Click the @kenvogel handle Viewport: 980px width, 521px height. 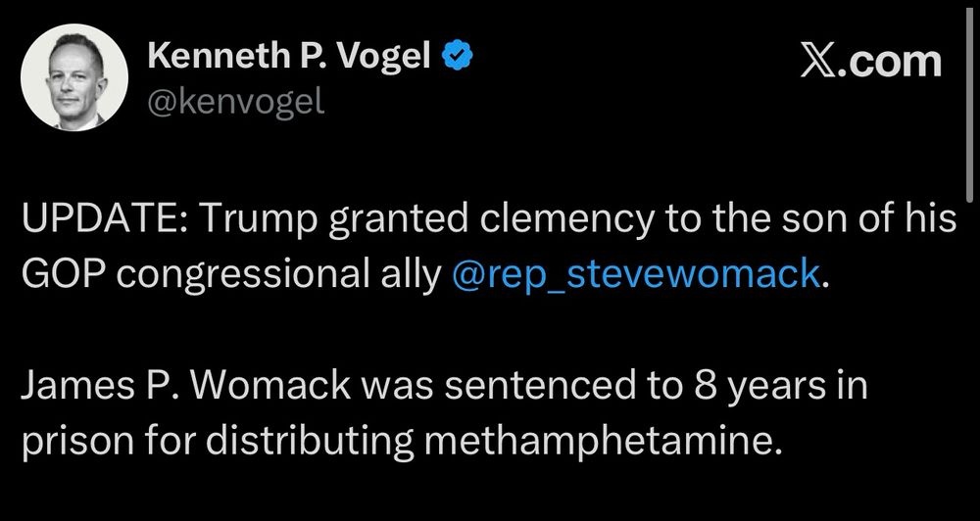pos(234,102)
